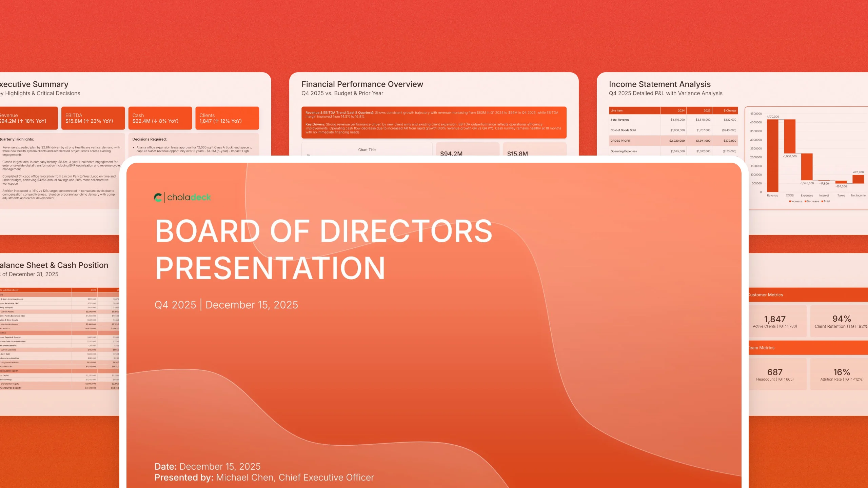Select the 94% Client Retention metric card
This screenshot has width=868, height=488.
(x=839, y=321)
